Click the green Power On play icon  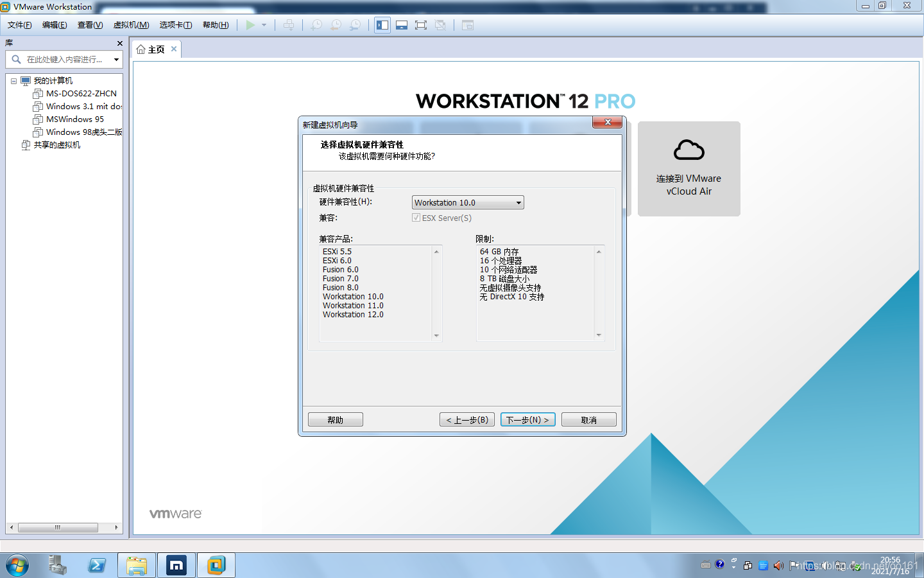click(x=250, y=25)
